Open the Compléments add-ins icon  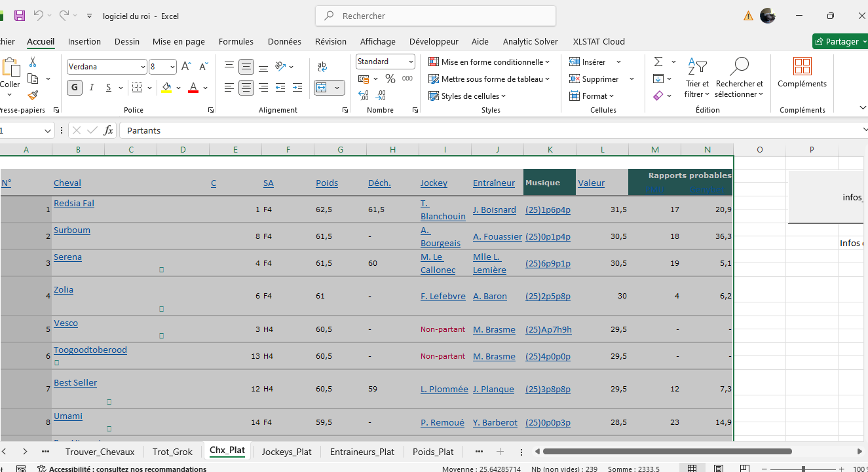click(x=802, y=73)
